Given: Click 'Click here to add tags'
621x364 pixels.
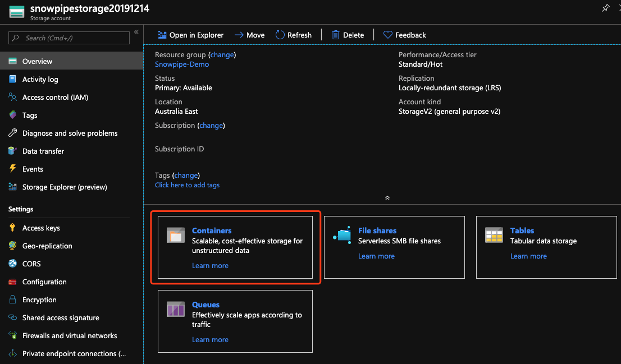Looking at the screenshot, I should pos(187,185).
